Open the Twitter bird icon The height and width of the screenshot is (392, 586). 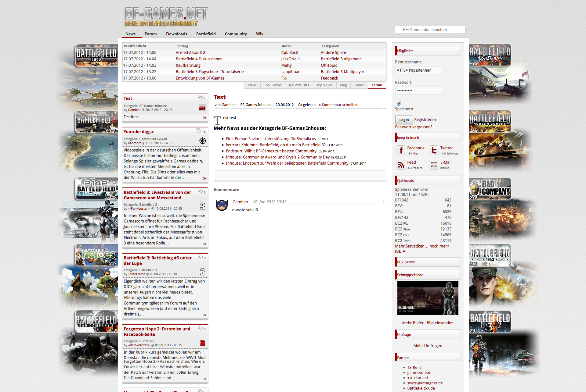point(434,150)
